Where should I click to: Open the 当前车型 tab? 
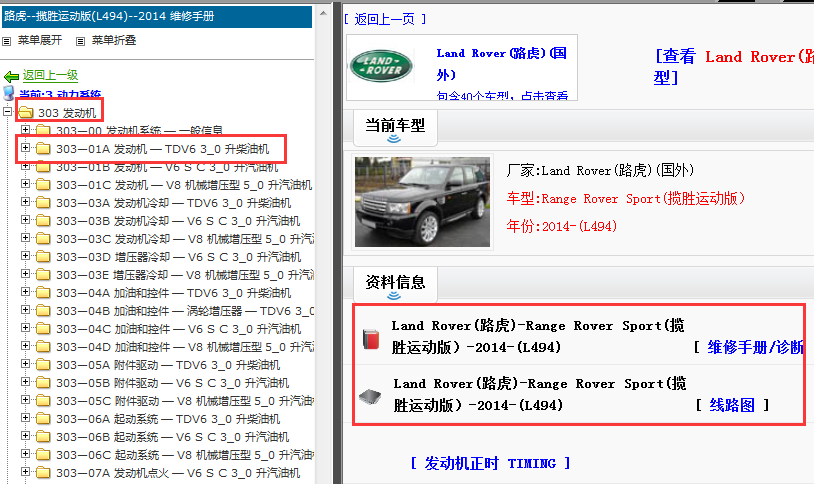pyautogui.click(x=395, y=126)
